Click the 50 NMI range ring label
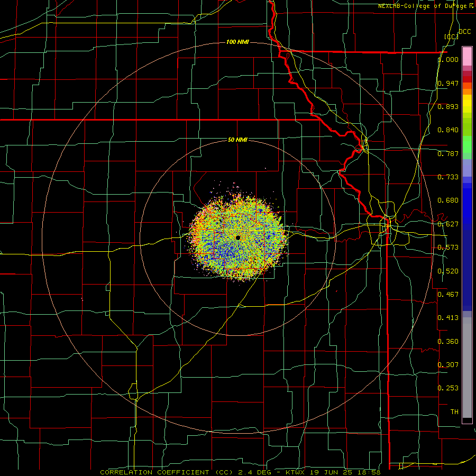 tap(237, 140)
